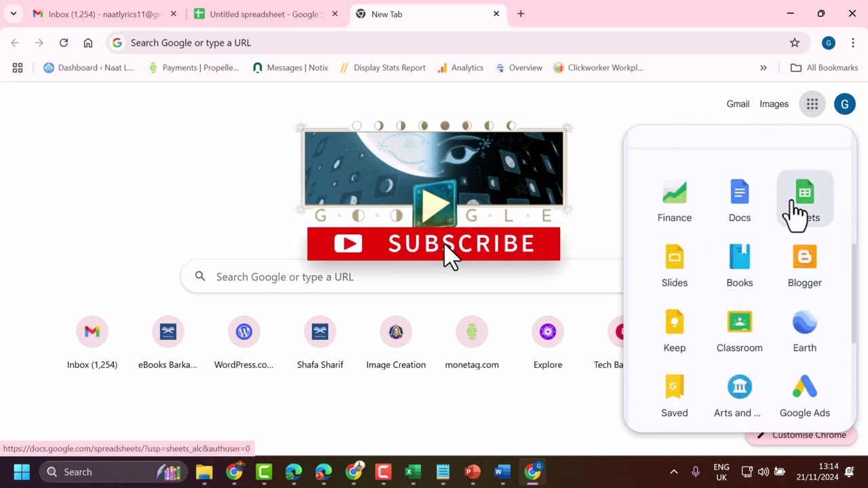Click the Gmail link on page
The width and height of the screenshot is (868, 488).
(x=738, y=104)
